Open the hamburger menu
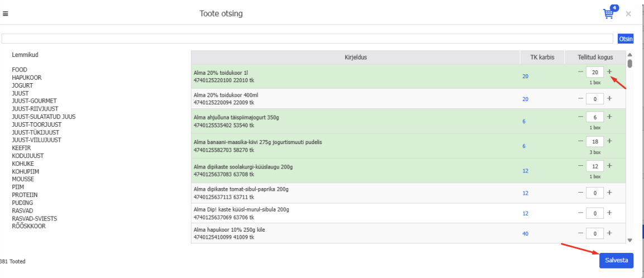Viewport: 644px width, 278px height. 6,13
